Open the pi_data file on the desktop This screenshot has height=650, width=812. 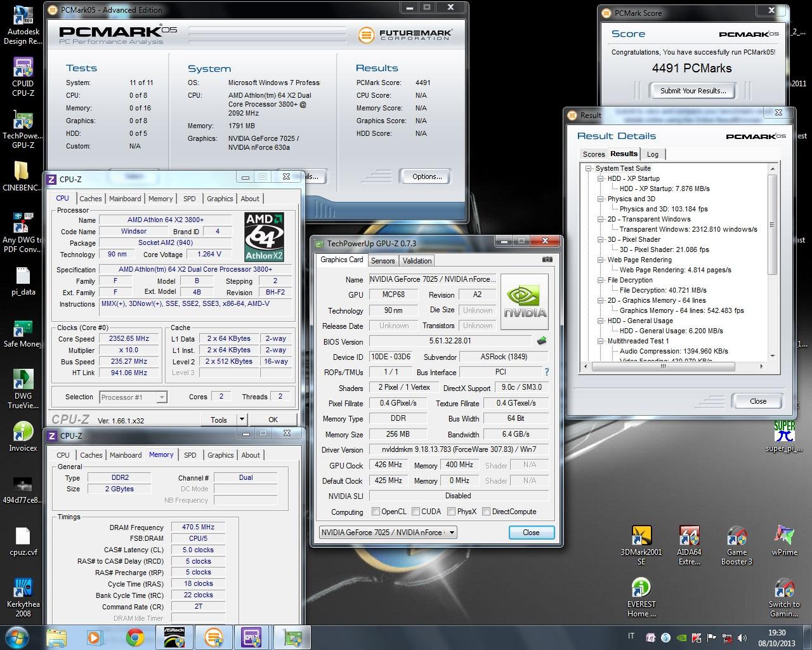(23, 281)
